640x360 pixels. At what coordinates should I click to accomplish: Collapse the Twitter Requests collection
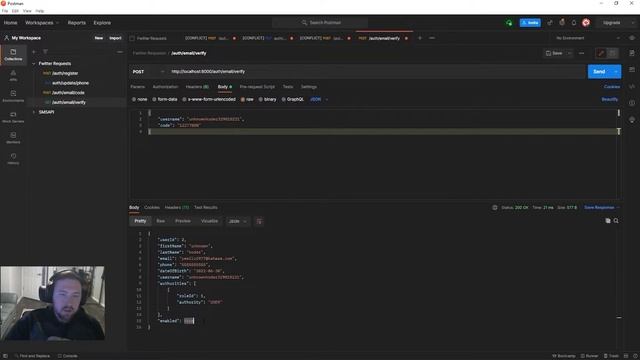pos(34,64)
